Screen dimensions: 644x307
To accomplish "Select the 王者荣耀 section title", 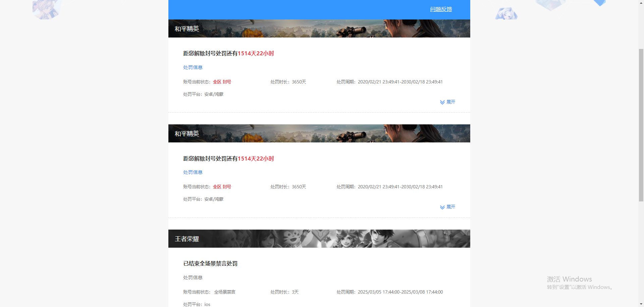I will coord(186,239).
